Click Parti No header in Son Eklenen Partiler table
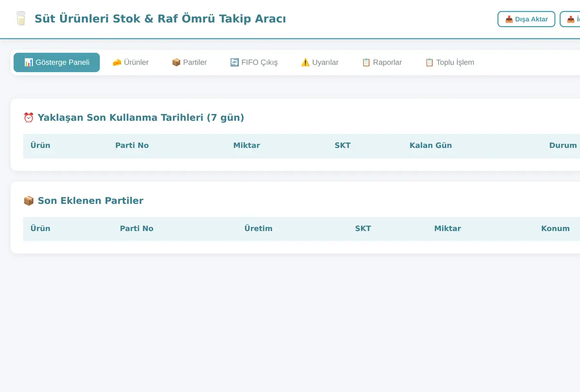Image resolution: width=580 pixels, height=392 pixels. coord(137,229)
